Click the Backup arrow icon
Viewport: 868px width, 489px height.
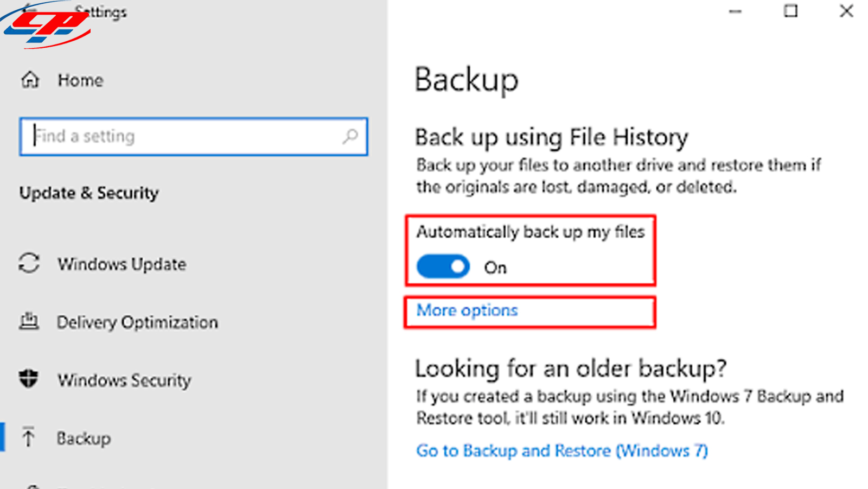[x=28, y=437]
